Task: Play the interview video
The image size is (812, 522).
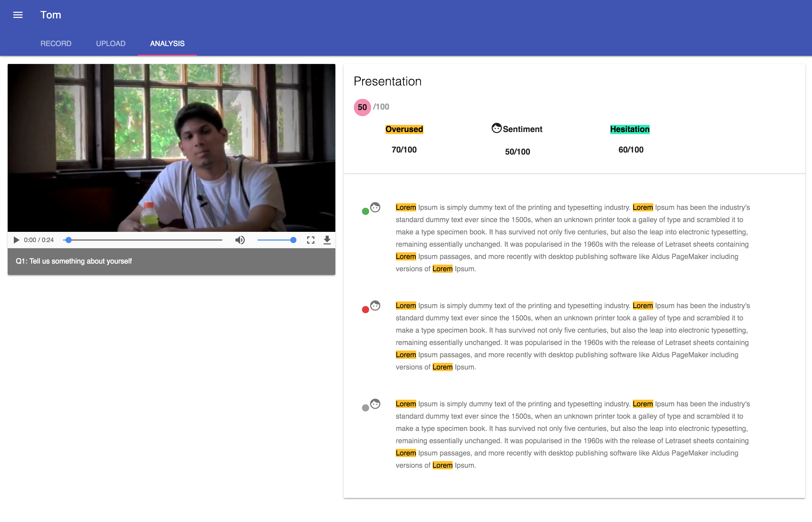Action: point(16,240)
